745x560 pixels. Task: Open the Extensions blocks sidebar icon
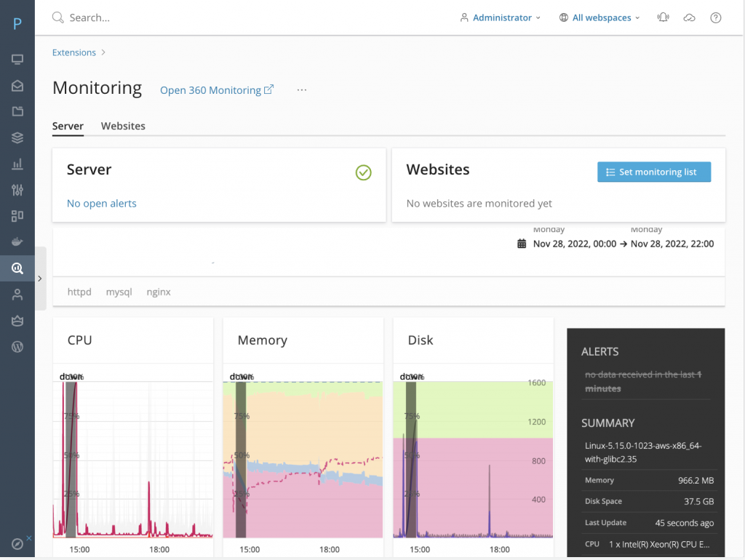click(x=17, y=216)
